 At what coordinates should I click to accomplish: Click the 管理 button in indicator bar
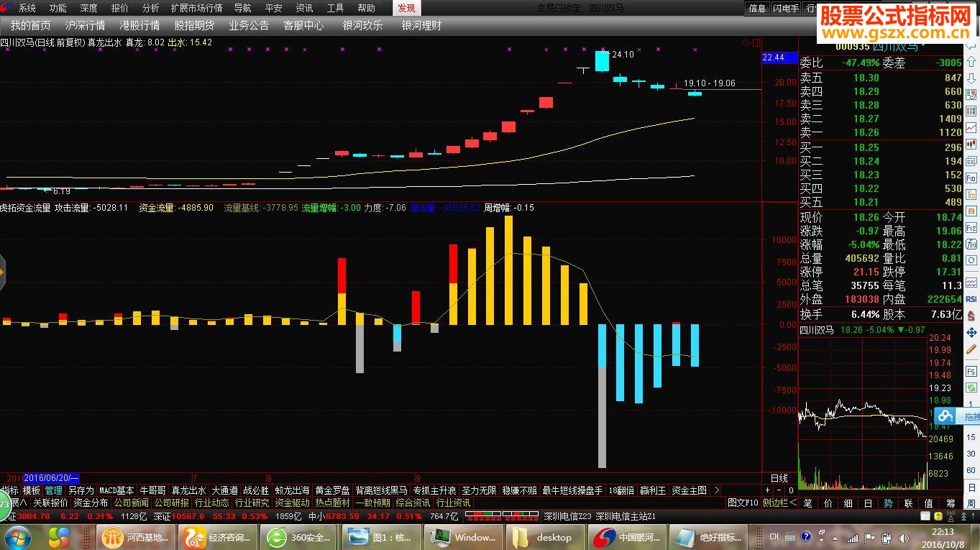click(x=54, y=490)
